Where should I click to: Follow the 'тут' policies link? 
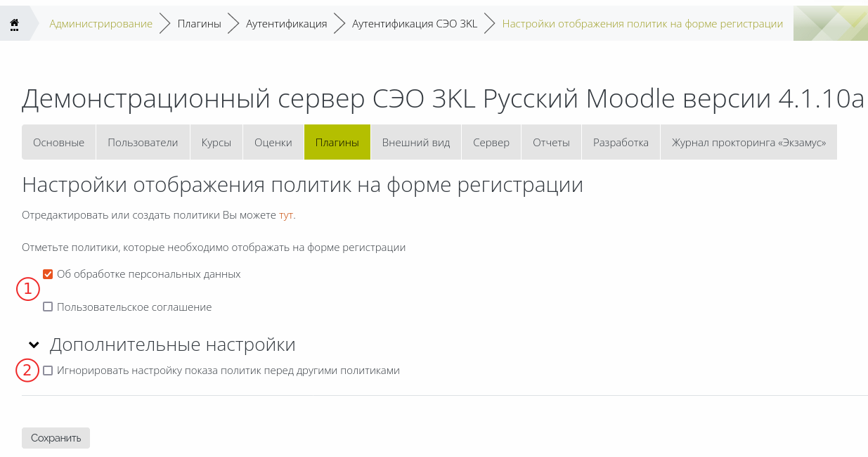pyautogui.click(x=286, y=215)
